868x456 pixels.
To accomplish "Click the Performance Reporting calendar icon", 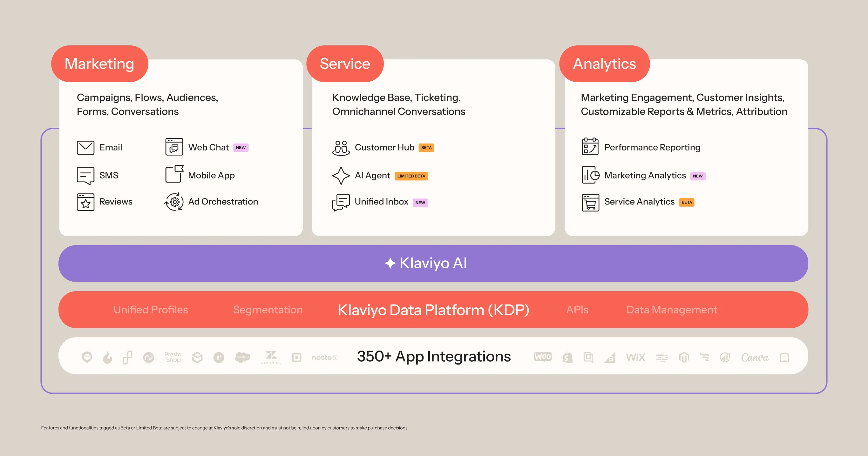I will point(590,146).
